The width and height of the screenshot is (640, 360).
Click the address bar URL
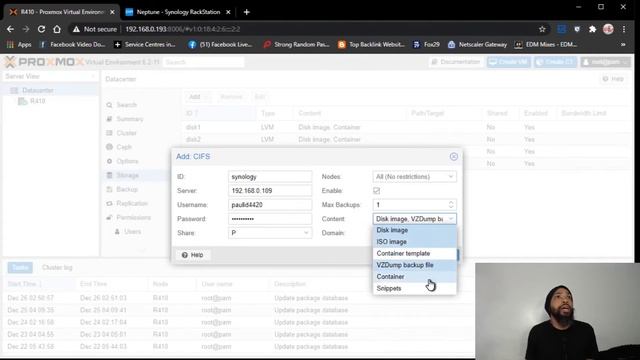[182, 29]
